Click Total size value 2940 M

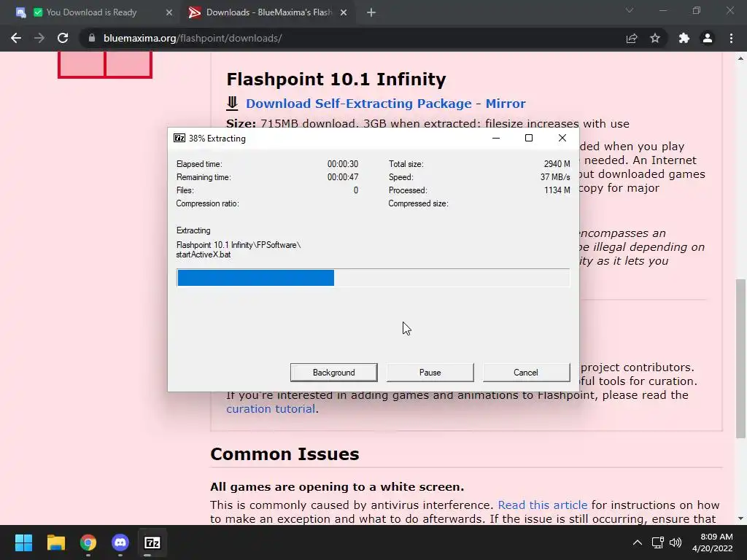(x=557, y=164)
